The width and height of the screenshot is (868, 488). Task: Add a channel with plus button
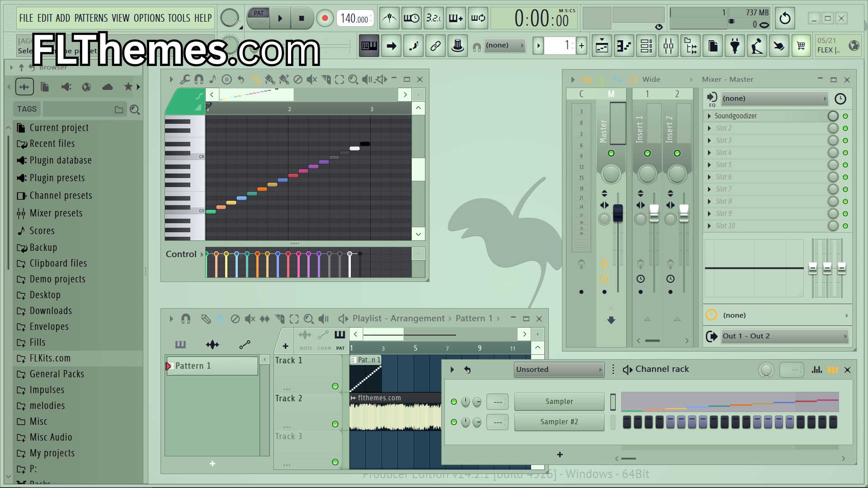tap(560, 455)
